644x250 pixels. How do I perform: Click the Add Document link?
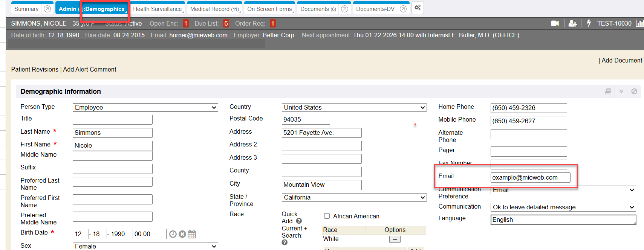(621, 60)
